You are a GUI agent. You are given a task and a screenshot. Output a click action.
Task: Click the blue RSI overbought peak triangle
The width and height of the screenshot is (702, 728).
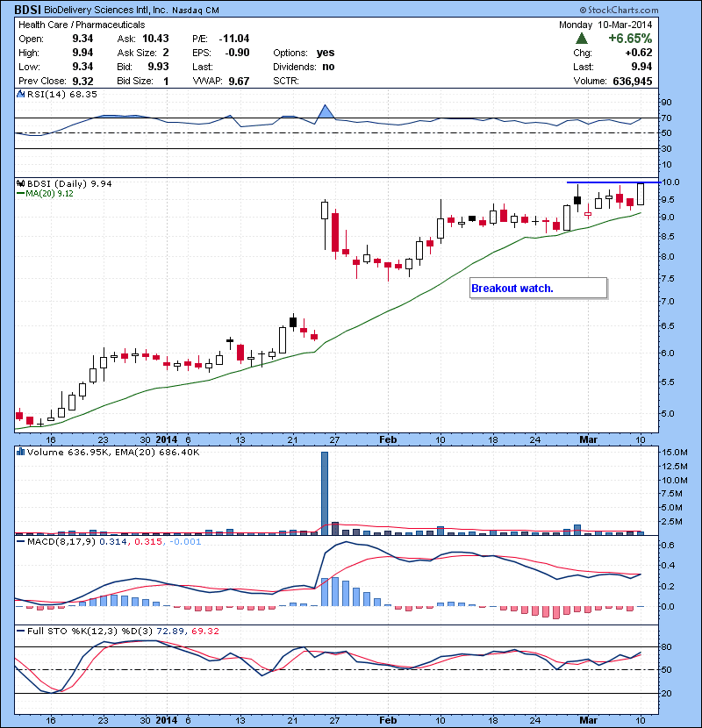(325, 111)
